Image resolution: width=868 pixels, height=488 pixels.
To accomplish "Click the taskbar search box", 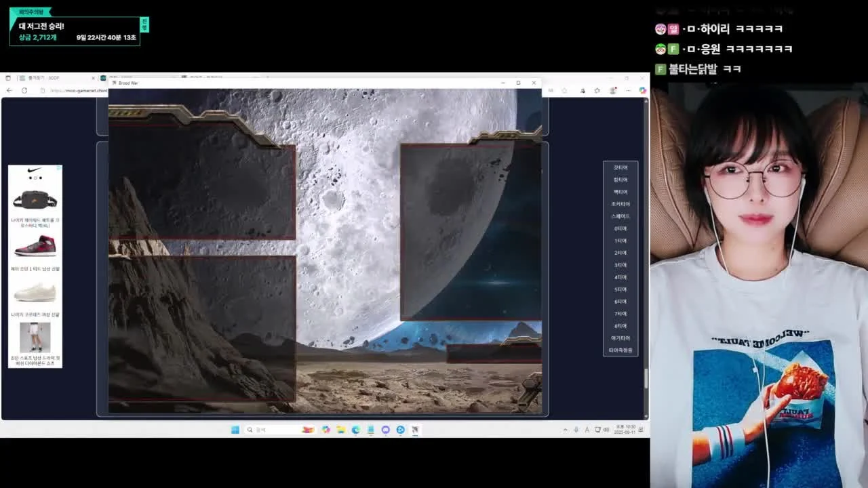I will (281, 430).
